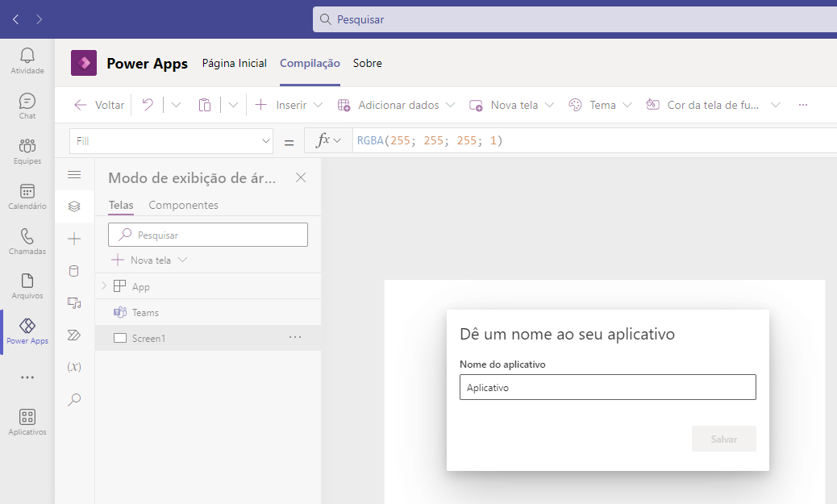
Task: Open the Variables (x) icon
Action: (74, 367)
